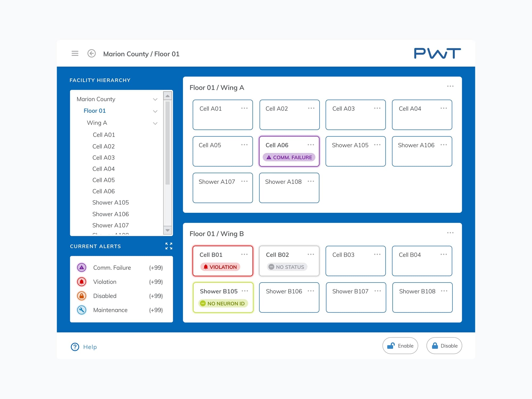Click the Disable button
This screenshot has width=532, height=399.
(x=444, y=346)
